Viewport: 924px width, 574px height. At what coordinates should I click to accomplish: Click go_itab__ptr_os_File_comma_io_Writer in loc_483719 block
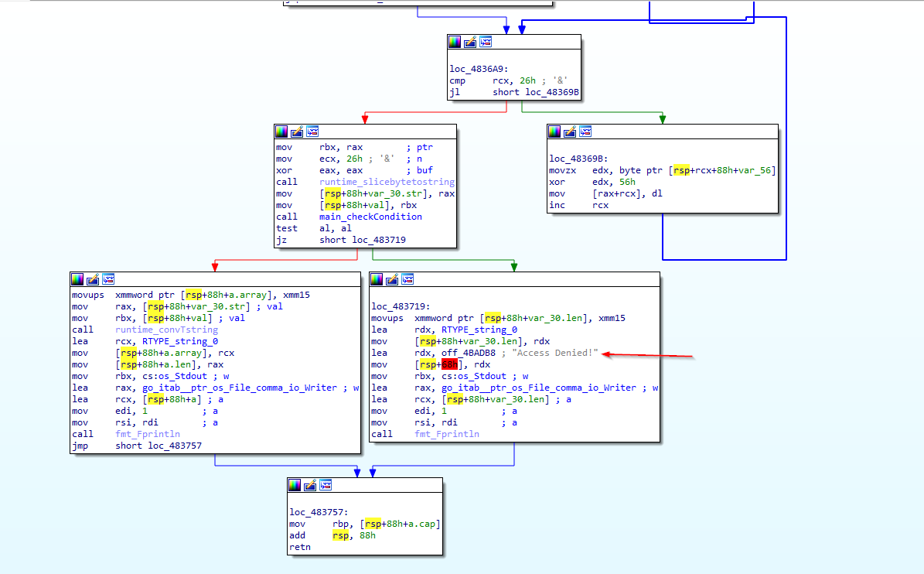click(x=539, y=388)
